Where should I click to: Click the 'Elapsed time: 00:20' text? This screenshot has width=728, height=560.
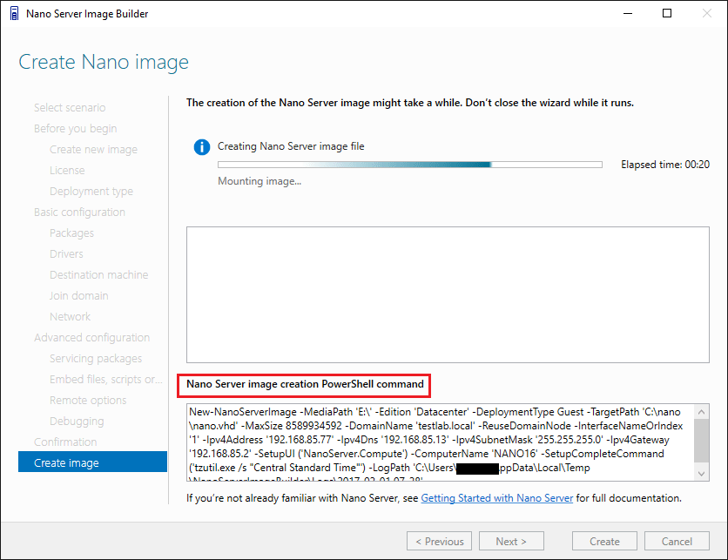[664, 165]
